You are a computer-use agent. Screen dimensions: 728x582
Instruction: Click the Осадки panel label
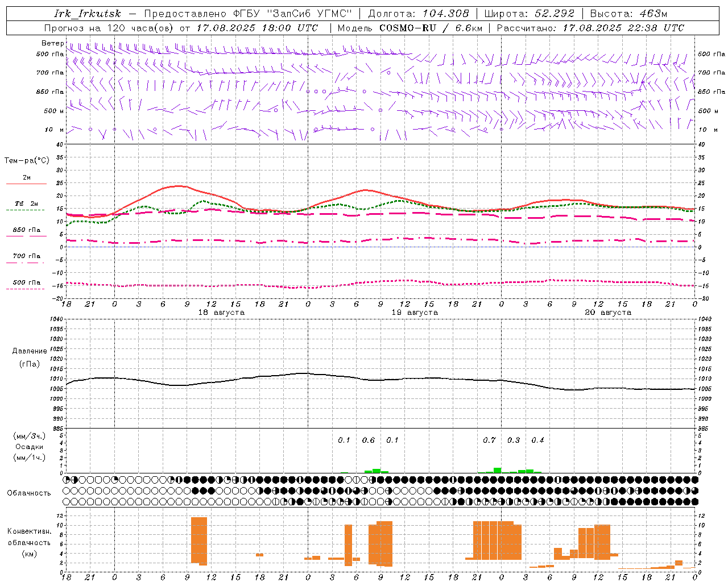tap(30, 447)
